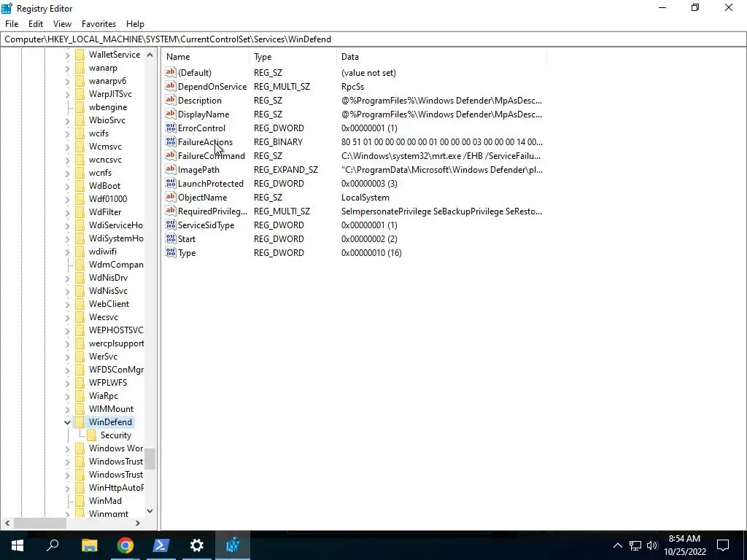
Task: Collapse the WinDefend key
Action: tap(67, 422)
